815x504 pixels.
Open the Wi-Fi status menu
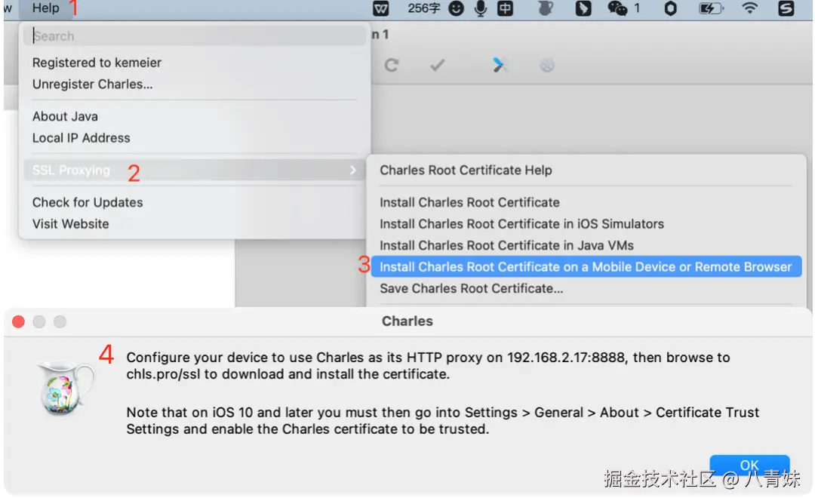749,8
